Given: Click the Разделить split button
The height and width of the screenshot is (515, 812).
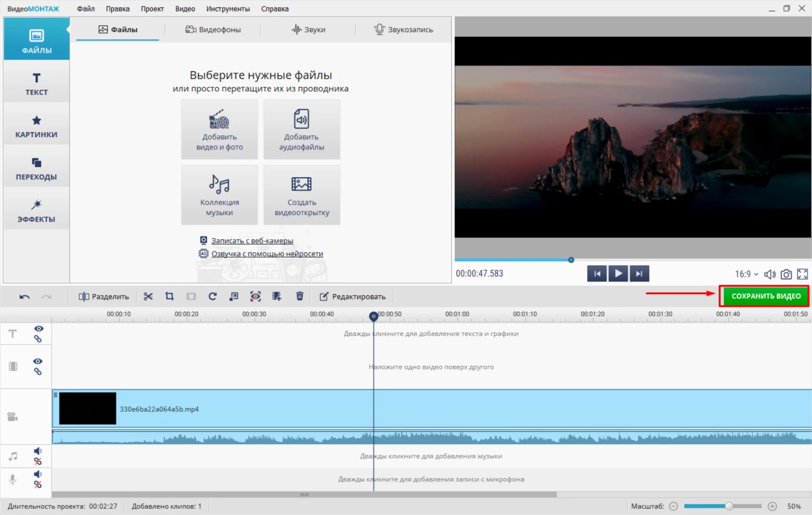Looking at the screenshot, I should pyautogui.click(x=104, y=297).
